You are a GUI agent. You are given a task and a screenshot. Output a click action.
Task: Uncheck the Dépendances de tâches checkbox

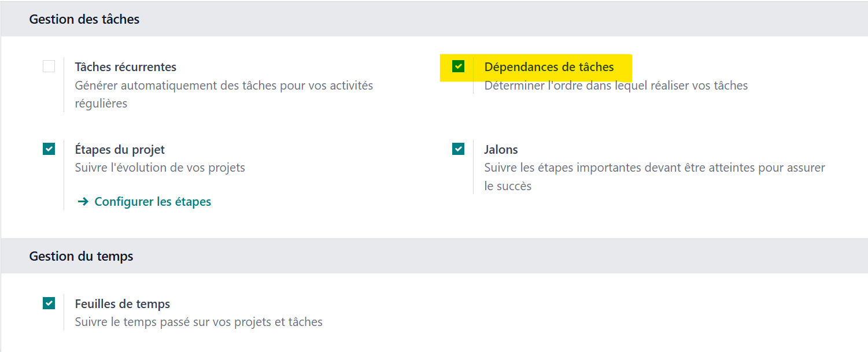point(458,66)
